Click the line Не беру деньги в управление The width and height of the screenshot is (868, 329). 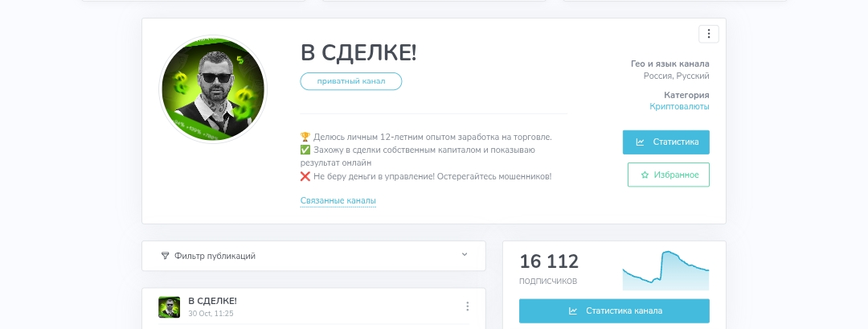[432, 177]
